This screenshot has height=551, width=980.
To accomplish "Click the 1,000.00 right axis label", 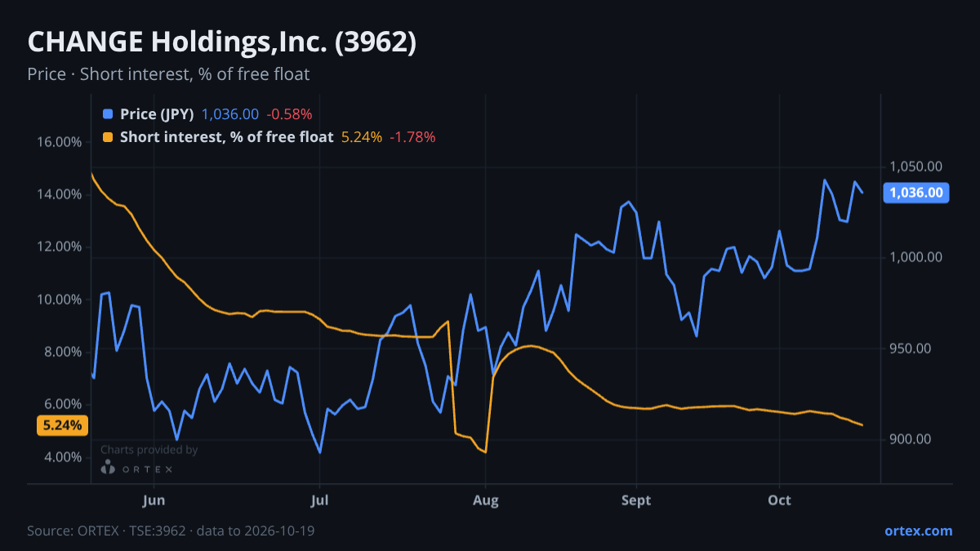I will (916, 257).
